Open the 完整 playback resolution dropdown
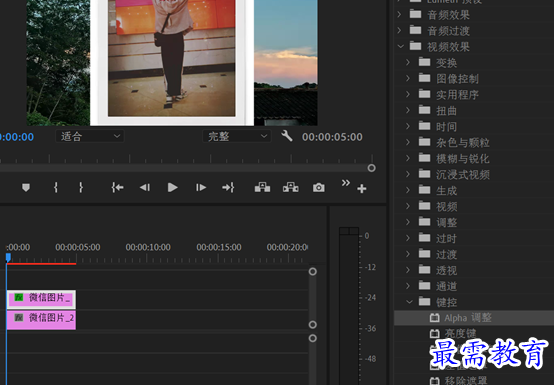 (x=237, y=136)
